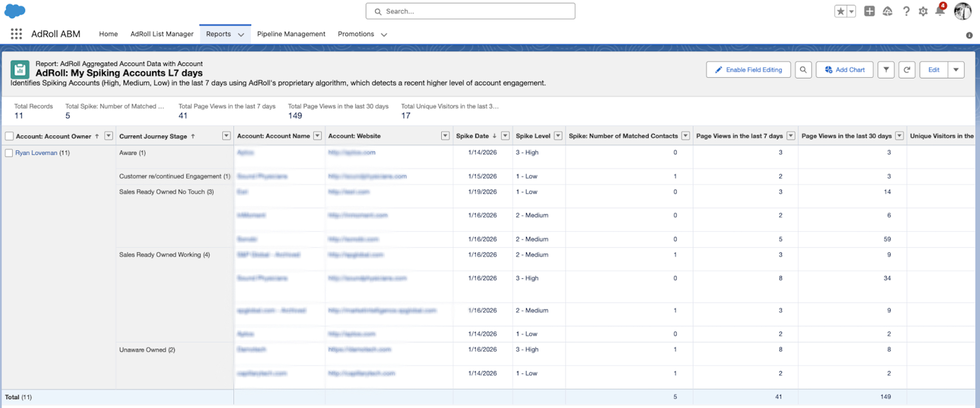Screen dimensions: 980x408
Task: Open the Trailhead guidance icon
Action: (888, 11)
